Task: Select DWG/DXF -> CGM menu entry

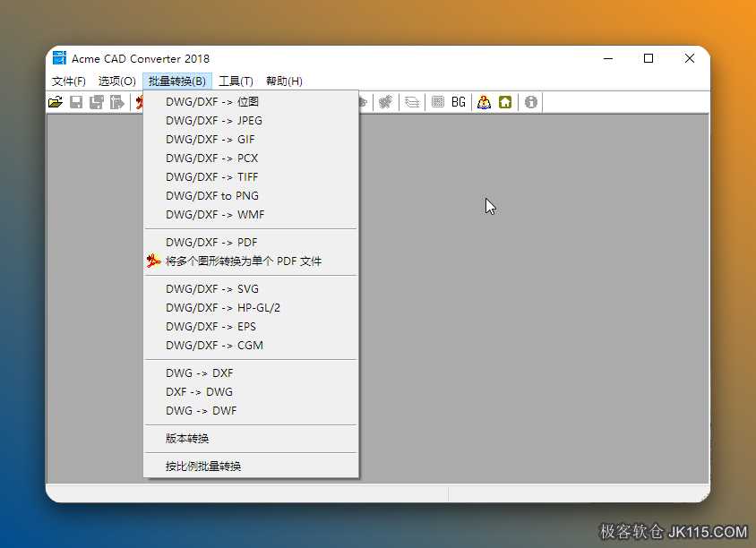Action: [x=251, y=345]
